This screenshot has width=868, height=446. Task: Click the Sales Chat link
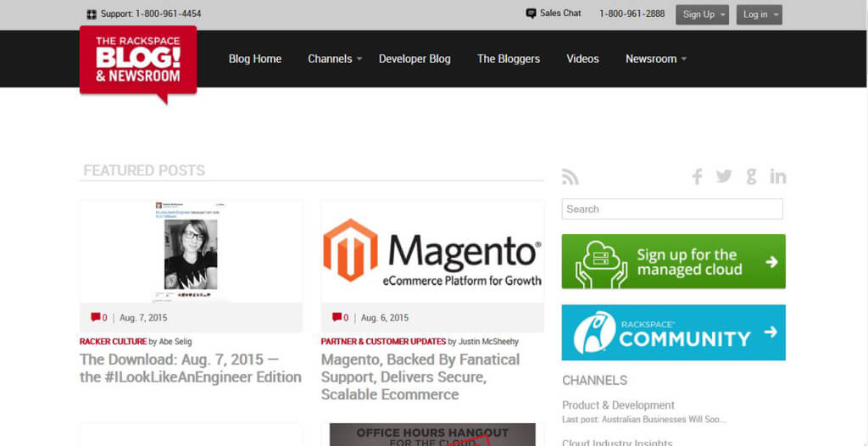click(561, 14)
